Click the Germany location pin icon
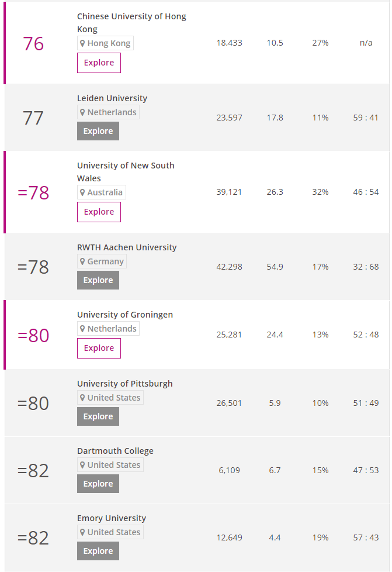392x572 pixels. [x=82, y=261]
